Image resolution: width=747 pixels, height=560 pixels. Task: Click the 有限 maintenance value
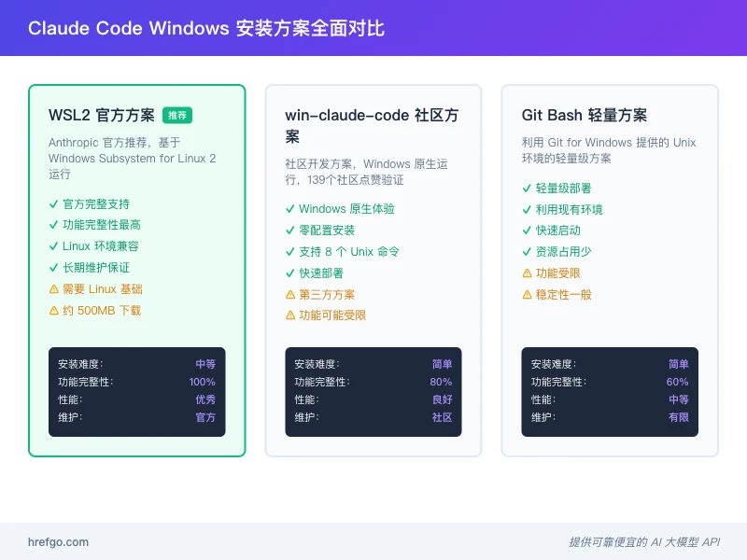679,417
